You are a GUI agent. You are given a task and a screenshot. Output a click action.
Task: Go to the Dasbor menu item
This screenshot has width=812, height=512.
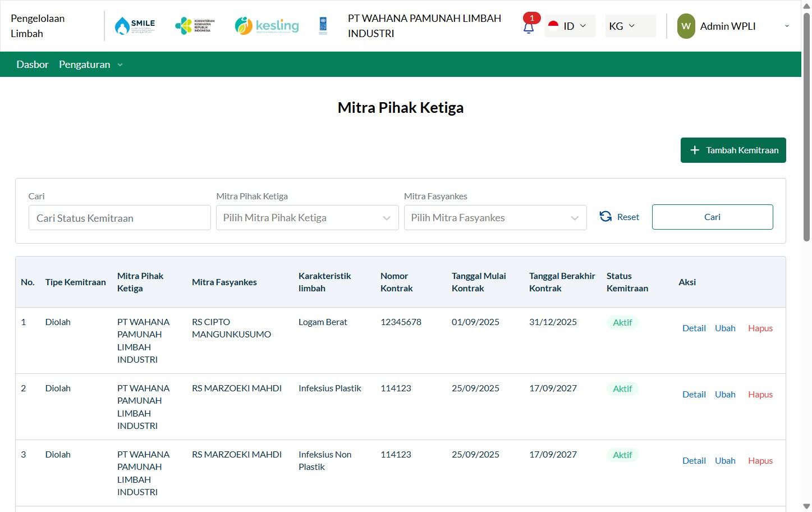(x=33, y=65)
